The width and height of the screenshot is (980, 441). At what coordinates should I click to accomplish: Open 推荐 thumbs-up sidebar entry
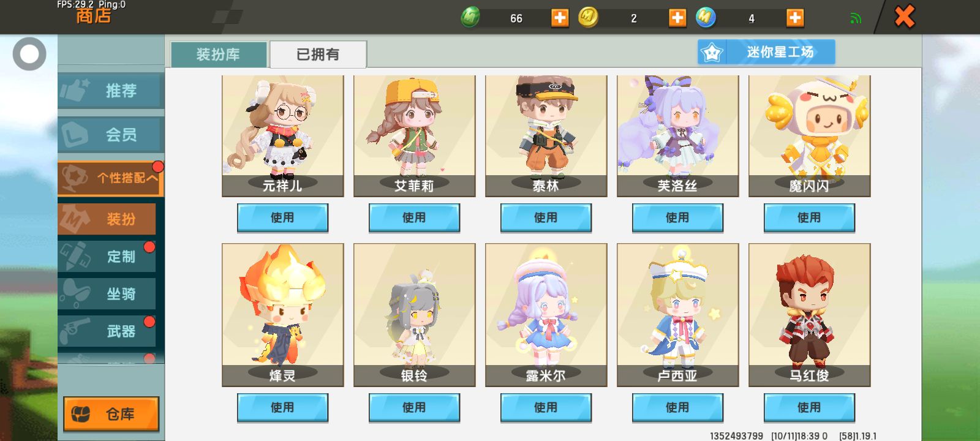(111, 91)
